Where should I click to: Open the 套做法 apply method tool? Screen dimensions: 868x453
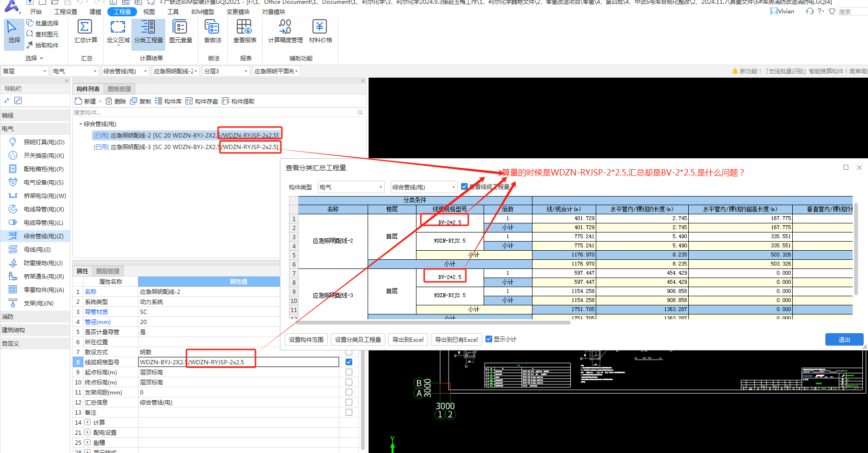click(x=213, y=32)
